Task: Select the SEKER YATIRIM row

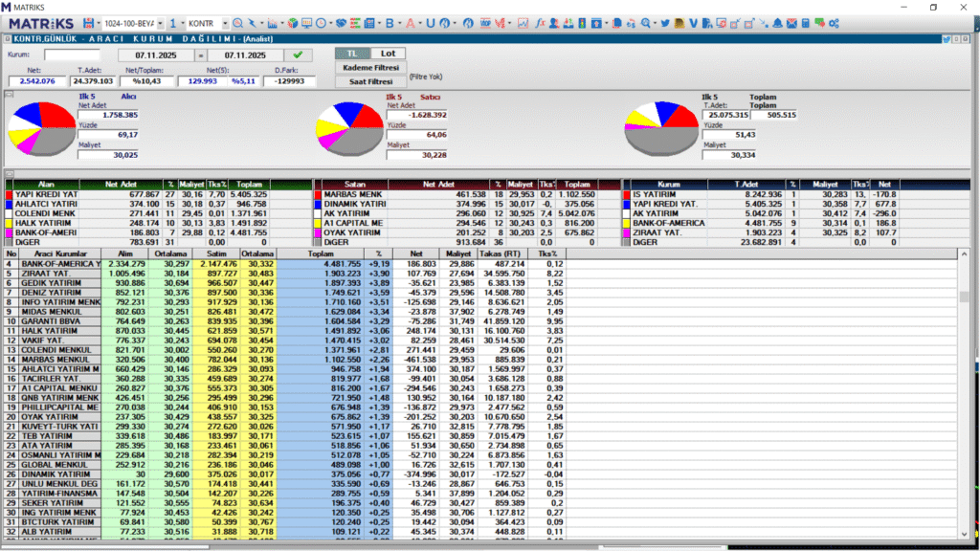Action: pyautogui.click(x=285, y=503)
